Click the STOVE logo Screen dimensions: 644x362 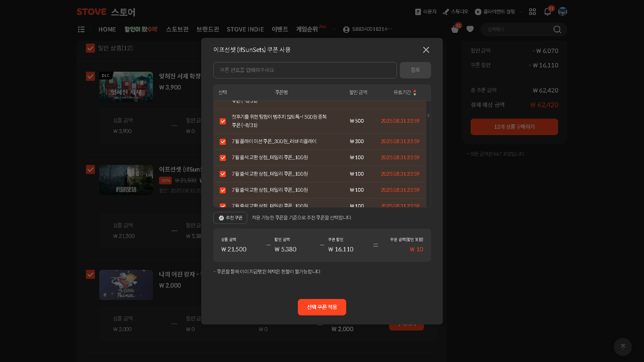point(92,12)
